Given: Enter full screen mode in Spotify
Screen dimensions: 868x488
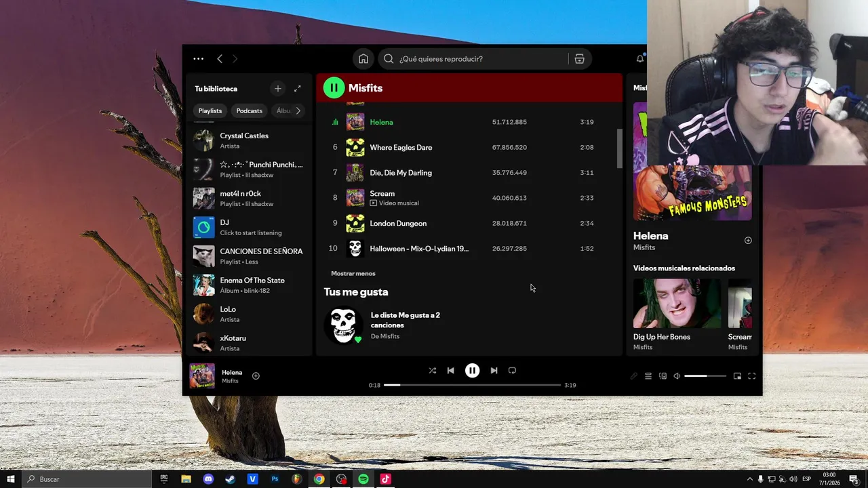Looking at the screenshot, I should (751, 376).
